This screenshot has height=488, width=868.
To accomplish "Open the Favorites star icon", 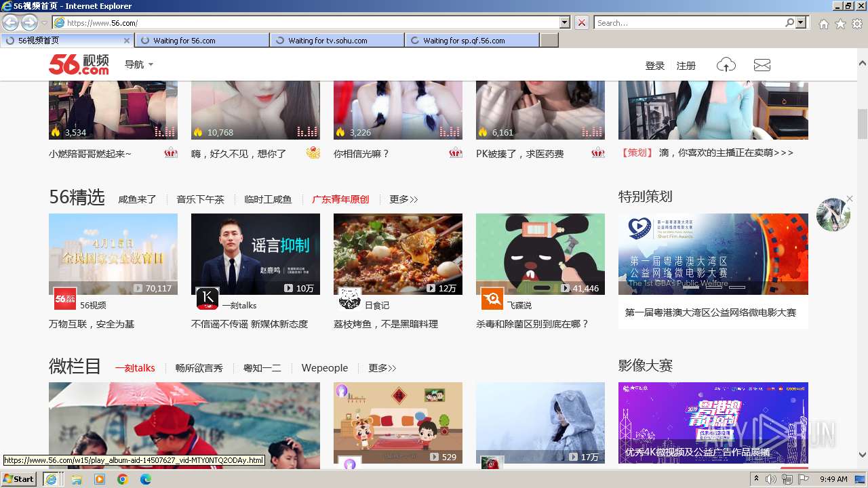I will [840, 23].
